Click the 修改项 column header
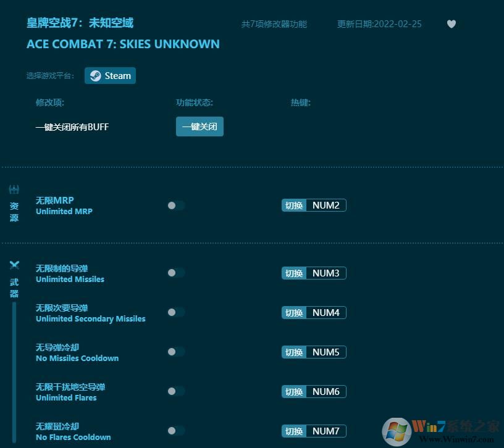Screen dimensions: 504x448 pos(50,102)
